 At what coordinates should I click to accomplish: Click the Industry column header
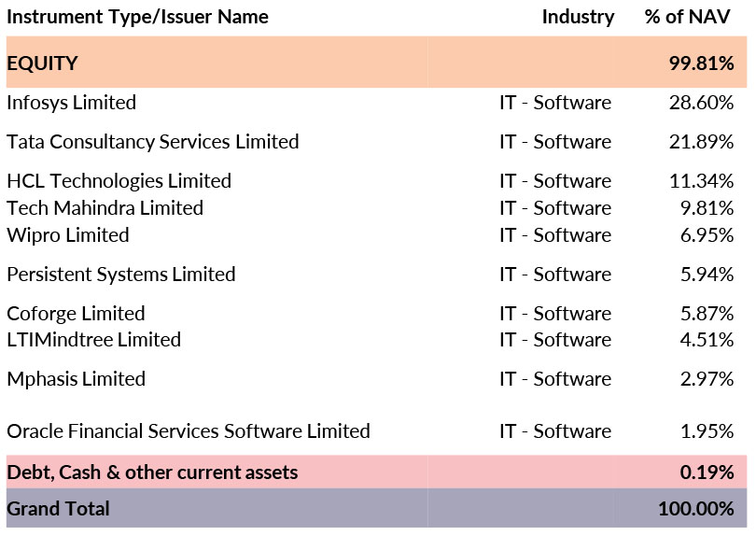click(578, 17)
